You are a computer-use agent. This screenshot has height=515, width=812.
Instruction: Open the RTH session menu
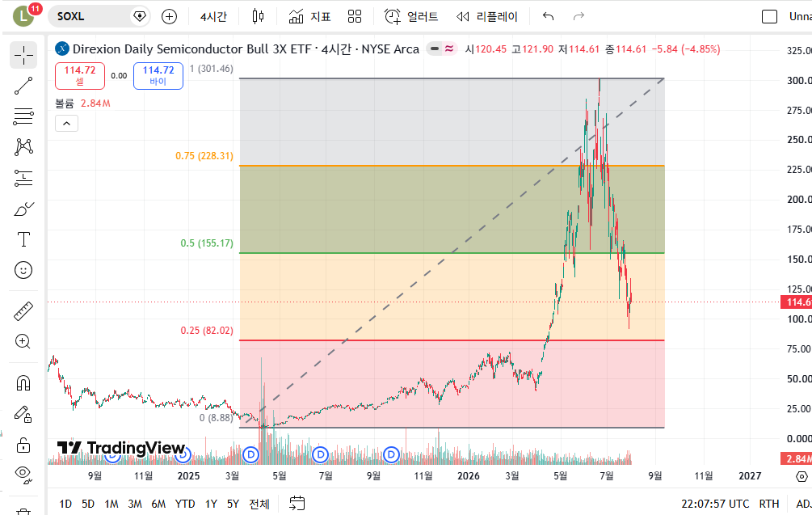(769, 504)
